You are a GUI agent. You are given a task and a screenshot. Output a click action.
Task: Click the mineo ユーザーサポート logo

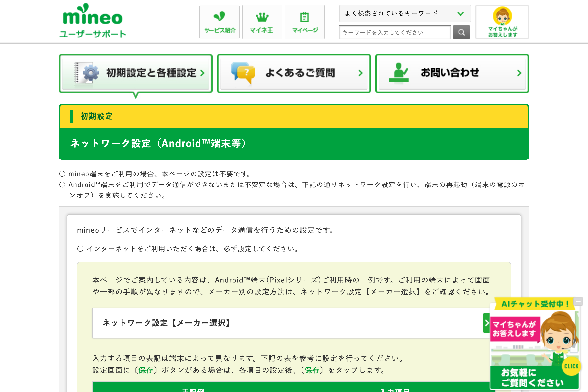coord(93,21)
